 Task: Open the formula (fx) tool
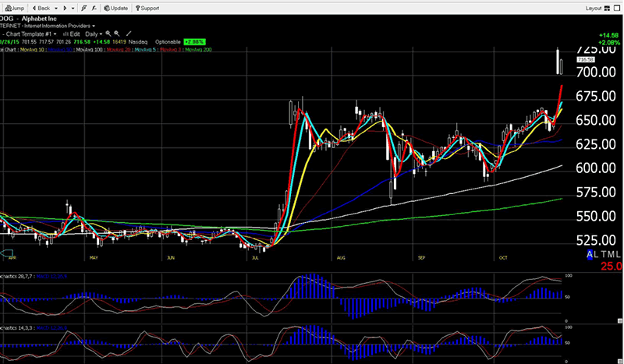pos(95,8)
